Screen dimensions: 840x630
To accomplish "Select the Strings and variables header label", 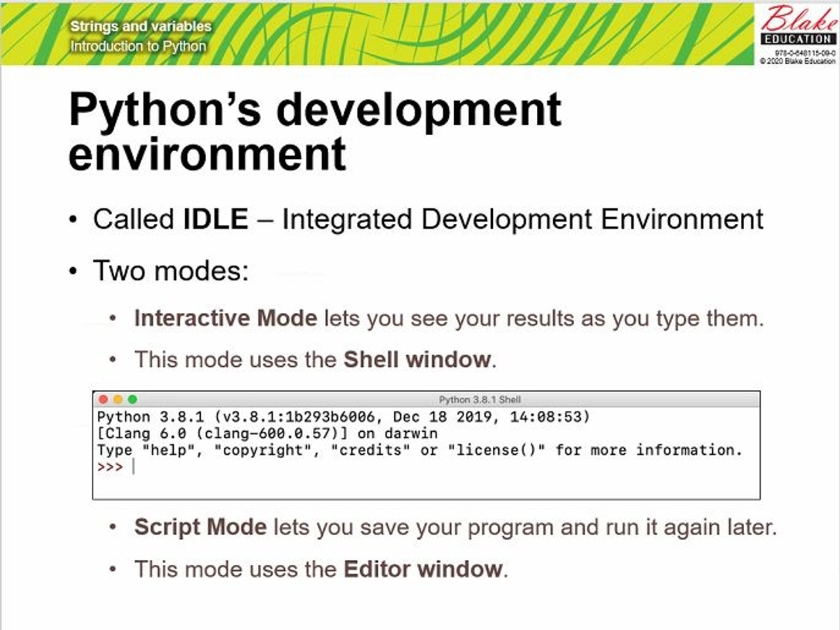I will 141,27.
